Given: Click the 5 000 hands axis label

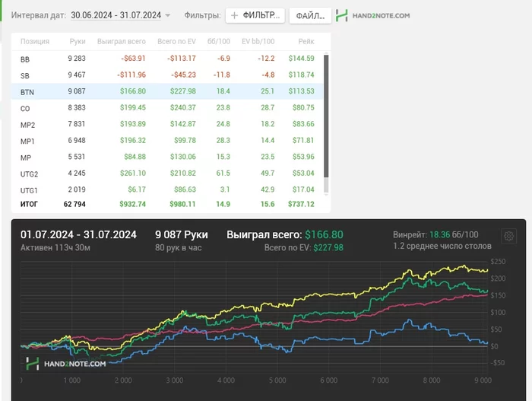Looking at the screenshot, I should 277,380.
